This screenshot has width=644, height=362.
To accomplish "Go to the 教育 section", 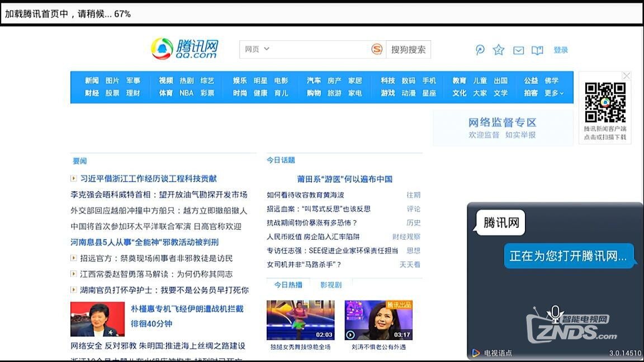I will 459,80.
